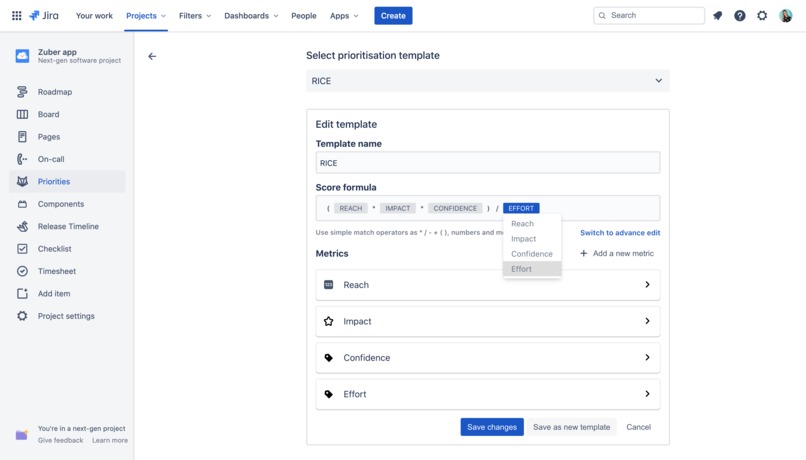Click the Timesheet clock icon
Screen dimensions: 806x460
pos(22,271)
